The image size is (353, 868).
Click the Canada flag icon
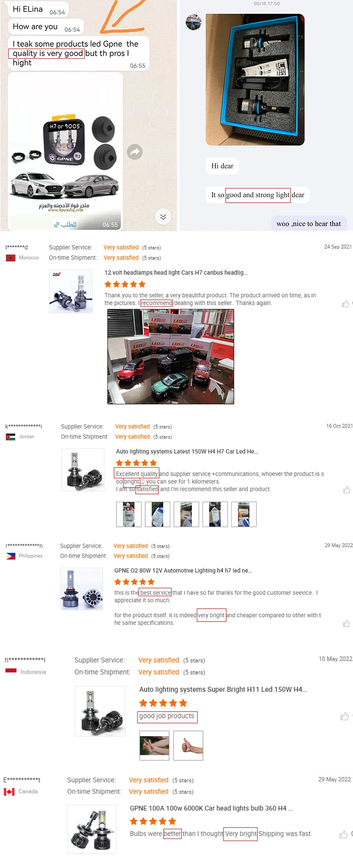pyautogui.click(x=9, y=792)
